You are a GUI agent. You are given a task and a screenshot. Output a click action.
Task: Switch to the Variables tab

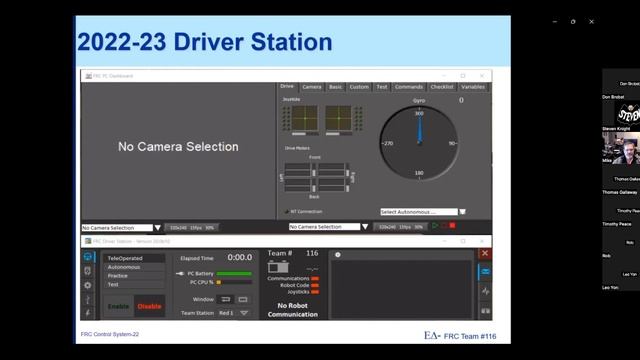tap(473, 87)
